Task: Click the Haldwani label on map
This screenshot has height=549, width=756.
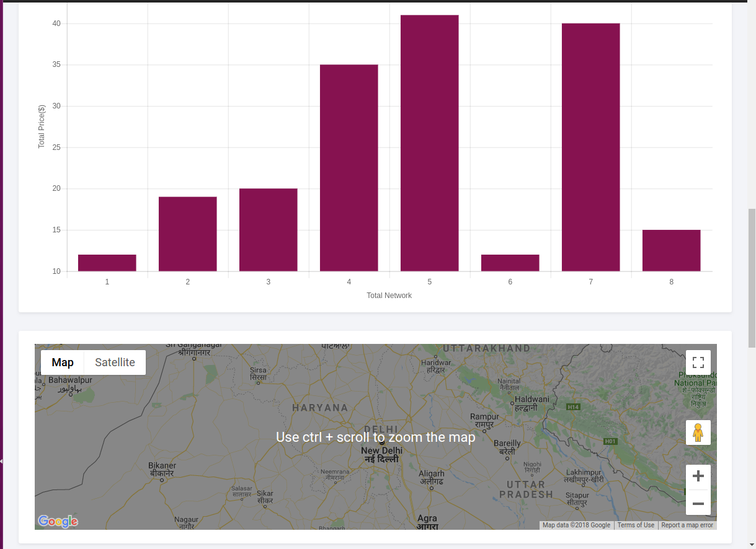Action: click(532, 403)
